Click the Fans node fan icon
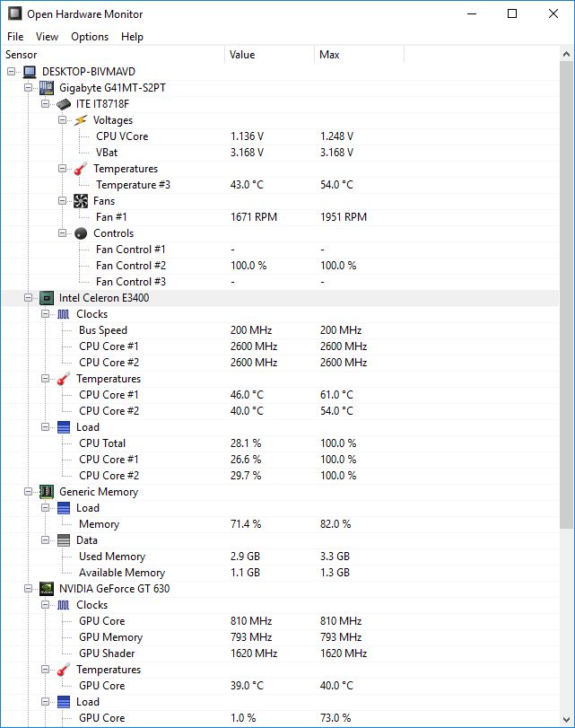575x728 pixels. pos(81,201)
